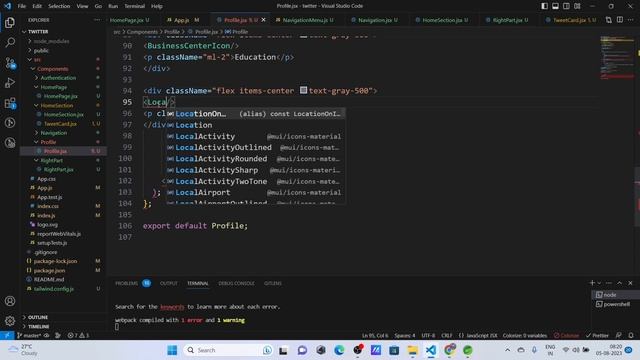Open Run and Debug view
This screenshot has width=640, height=360.
pyautogui.click(x=10, y=83)
